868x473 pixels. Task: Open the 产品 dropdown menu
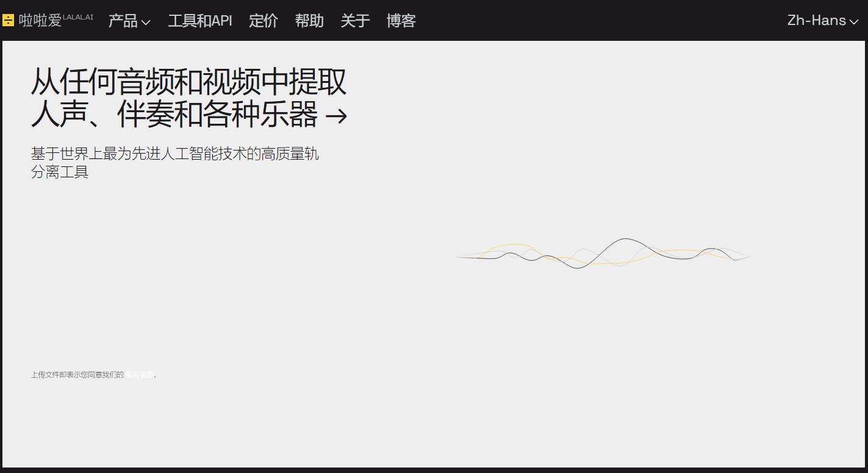point(124,21)
